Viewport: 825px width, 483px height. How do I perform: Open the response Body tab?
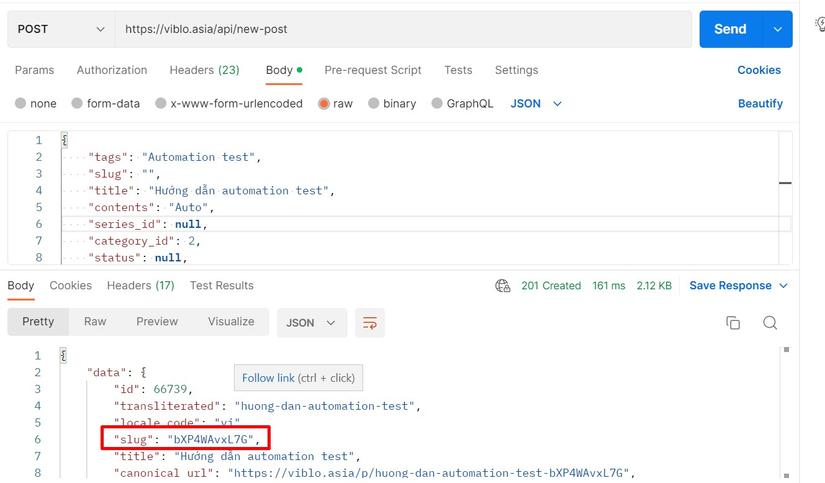click(21, 286)
